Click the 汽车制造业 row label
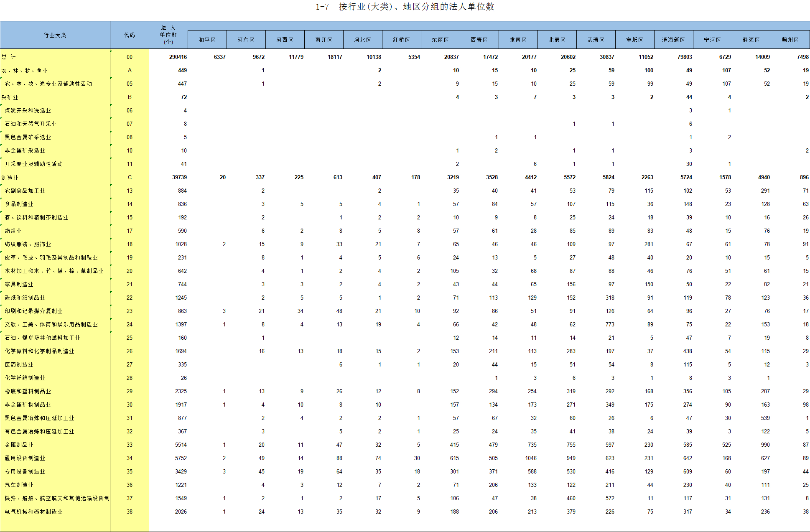The width and height of the screenshot is (810, 532). tap(19, 485)
